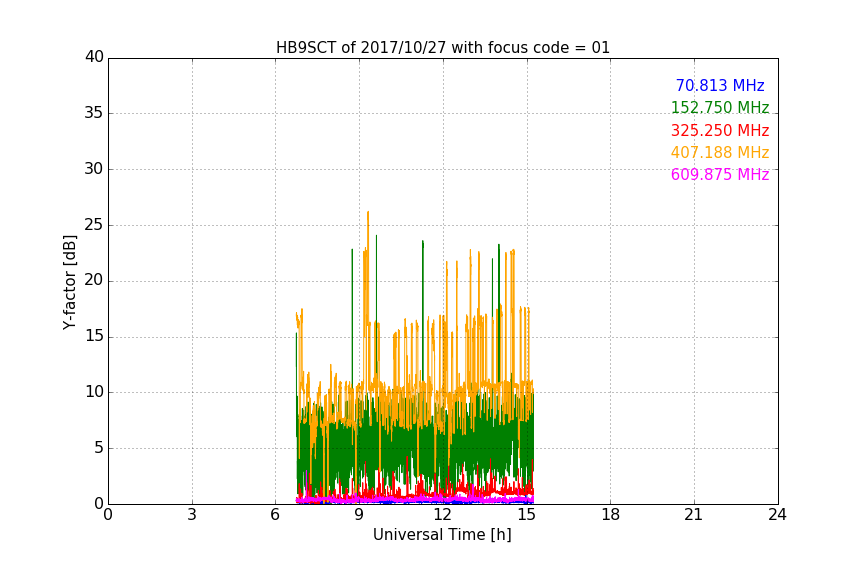Click the x-axis tick label 18

tap(610, 515)
